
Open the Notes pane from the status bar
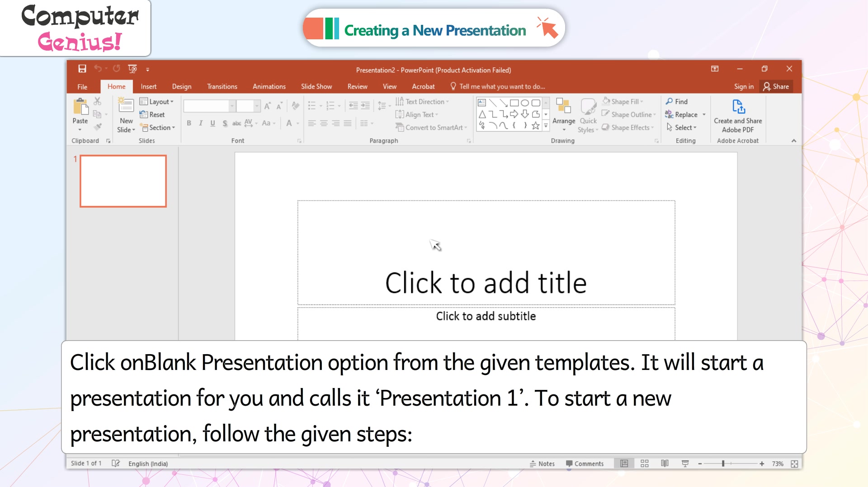[x=542, y=464]
